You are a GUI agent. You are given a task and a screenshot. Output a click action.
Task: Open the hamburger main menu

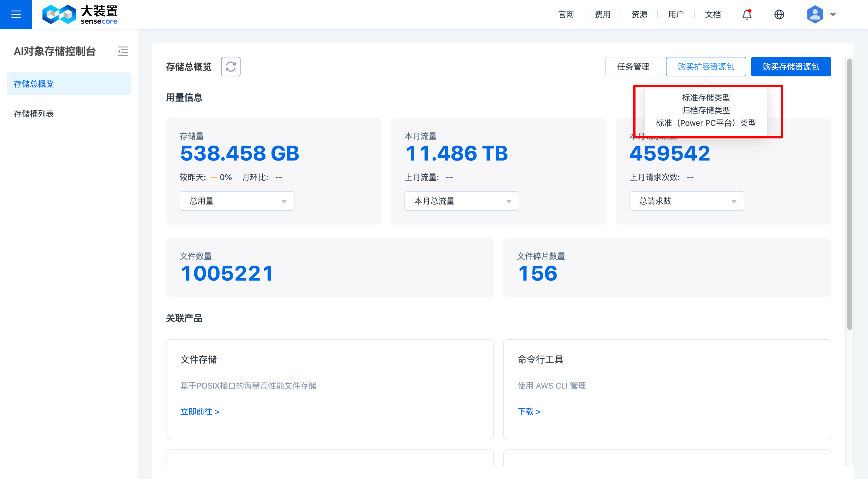tap(16, 14)
